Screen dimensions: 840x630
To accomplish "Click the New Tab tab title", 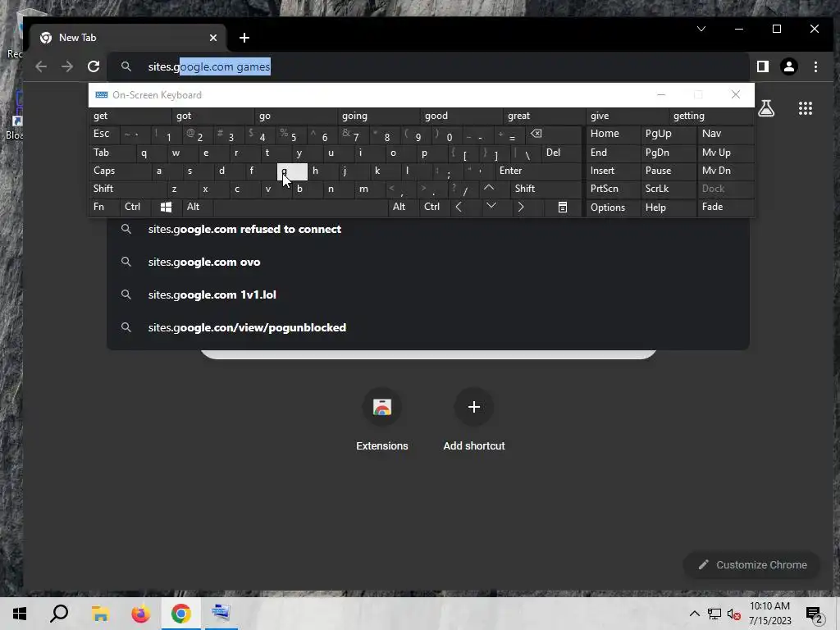I will (78, 38).
